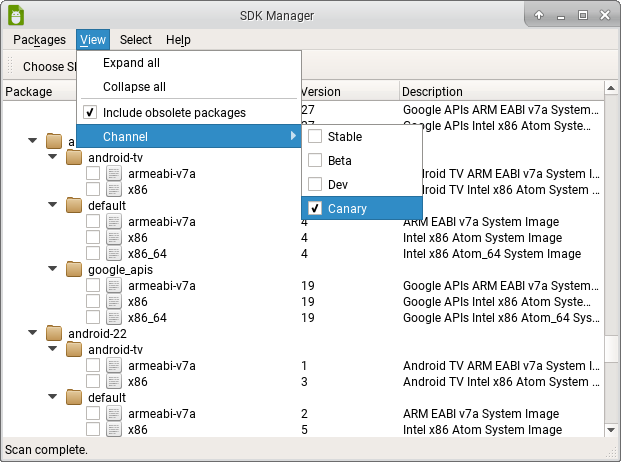Image resolution: width=621 pixels, height=462 pixels.
Task: Click the android-tv folder icon above android-22
Action: [74, 158]
